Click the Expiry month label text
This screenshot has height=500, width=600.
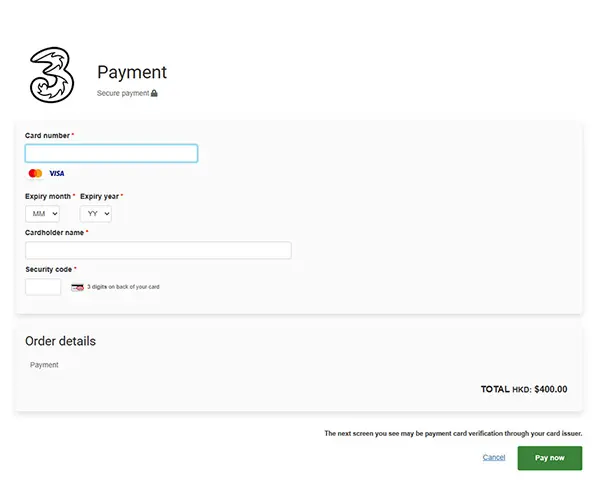[x=48, y=197]
